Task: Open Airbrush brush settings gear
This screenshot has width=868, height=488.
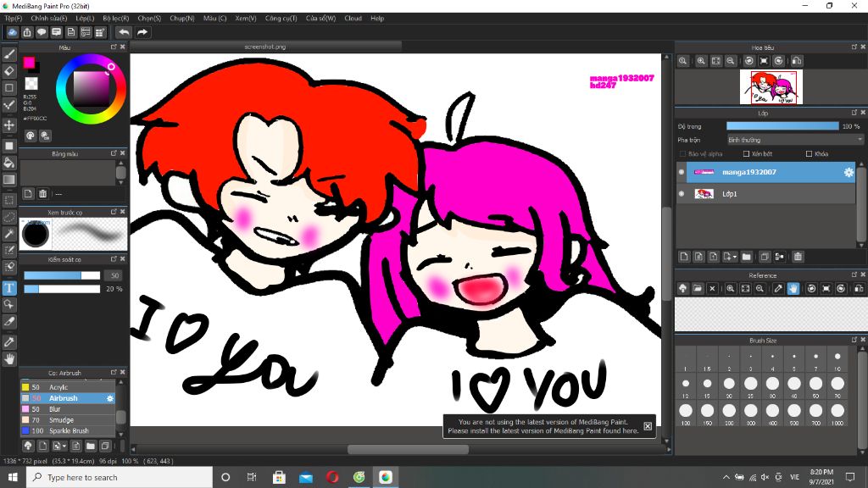Action: tap(109, 398)
